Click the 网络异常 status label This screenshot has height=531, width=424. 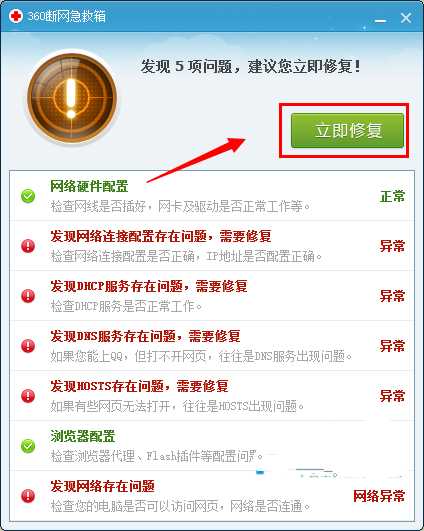click(x=379, y=496)
